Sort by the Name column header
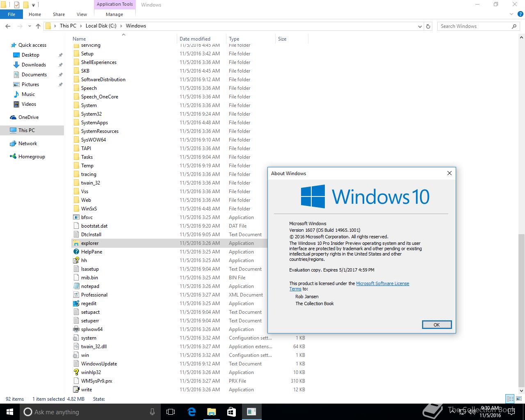 point(124,39)
